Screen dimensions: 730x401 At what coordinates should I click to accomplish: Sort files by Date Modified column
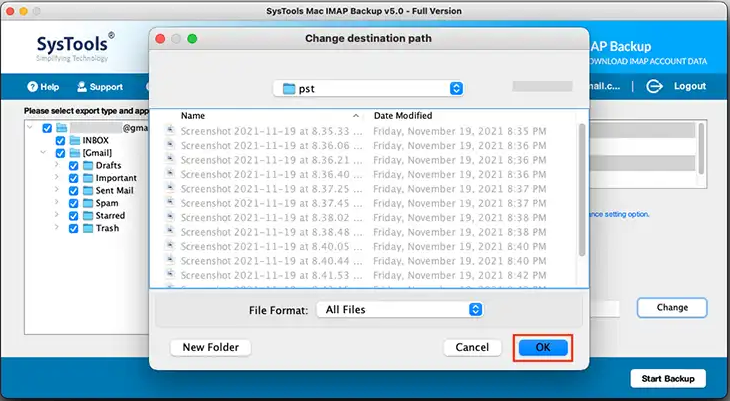click(x=403, y=116)
